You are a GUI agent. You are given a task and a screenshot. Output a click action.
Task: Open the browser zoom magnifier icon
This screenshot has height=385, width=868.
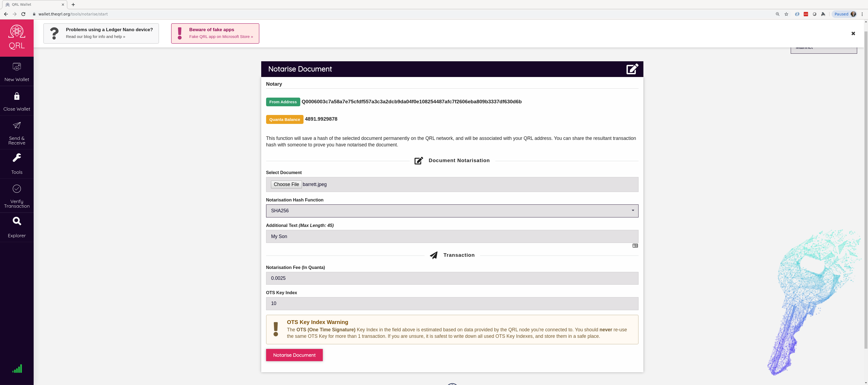coord(778,14)
